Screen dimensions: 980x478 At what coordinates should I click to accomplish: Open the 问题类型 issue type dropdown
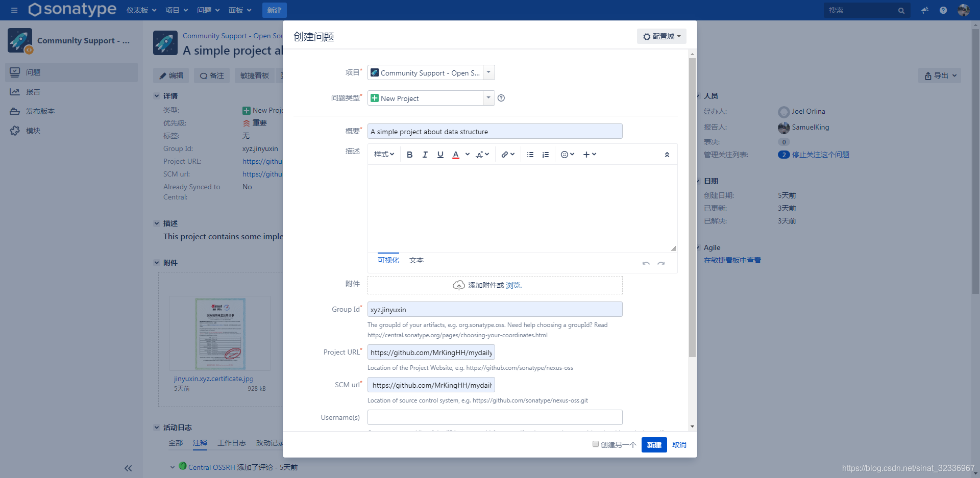(431, 98)
